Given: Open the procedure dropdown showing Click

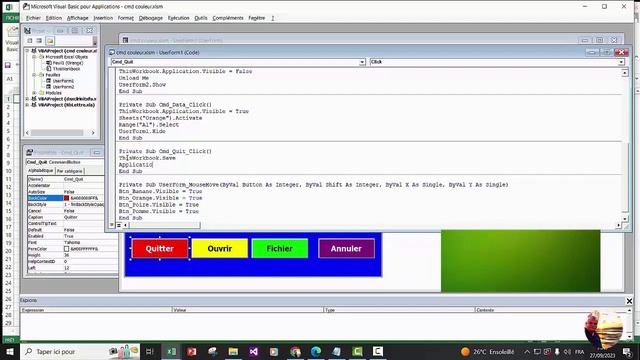Looking at the screenshot, I should pyautogui.click(x=620, y=62).
